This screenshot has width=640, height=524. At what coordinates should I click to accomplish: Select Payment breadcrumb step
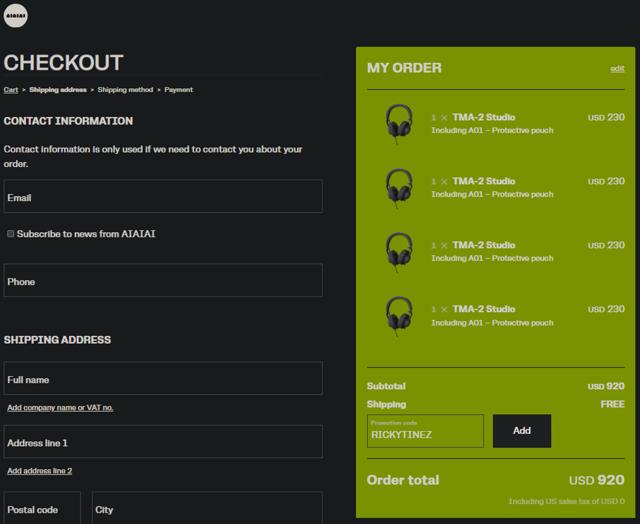[178, 90]
